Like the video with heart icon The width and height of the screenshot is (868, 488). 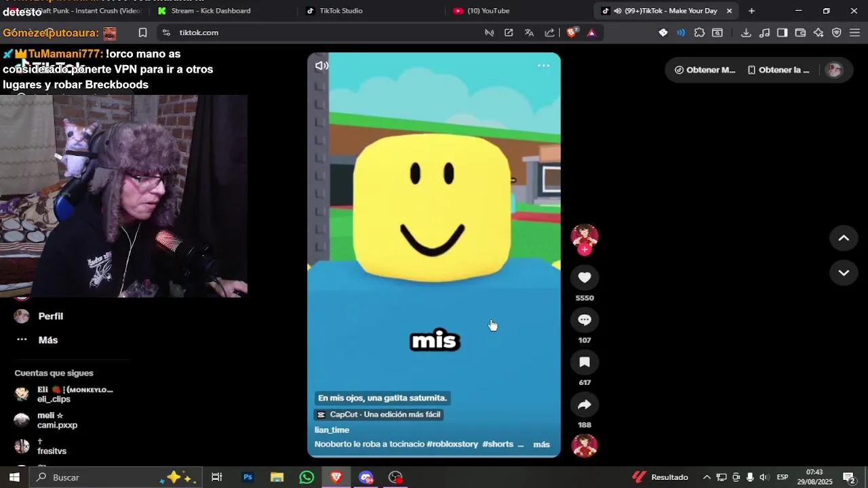click(x=585, y=277)
